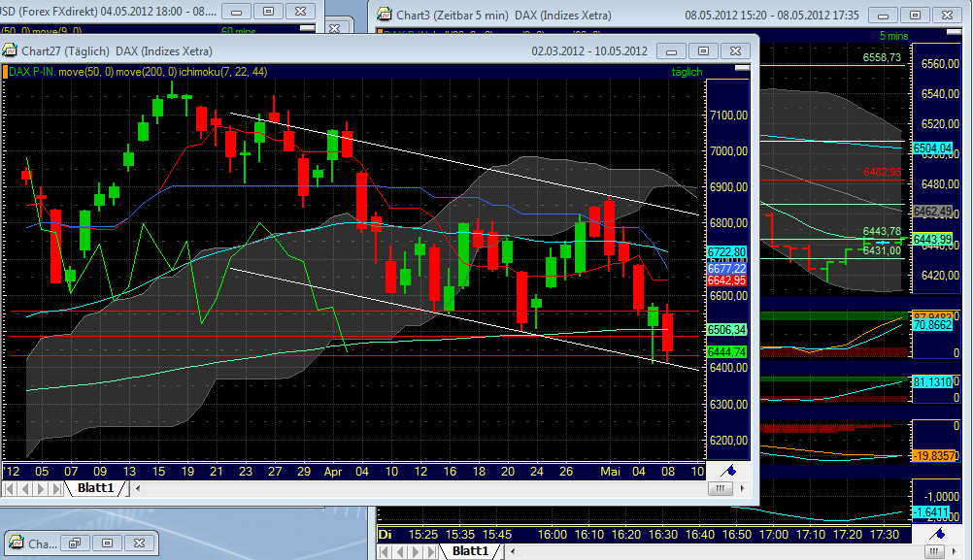Close the partially hidden window behind Chart27
The width and height of the screenshot is (973, 560).
[334, 28]
